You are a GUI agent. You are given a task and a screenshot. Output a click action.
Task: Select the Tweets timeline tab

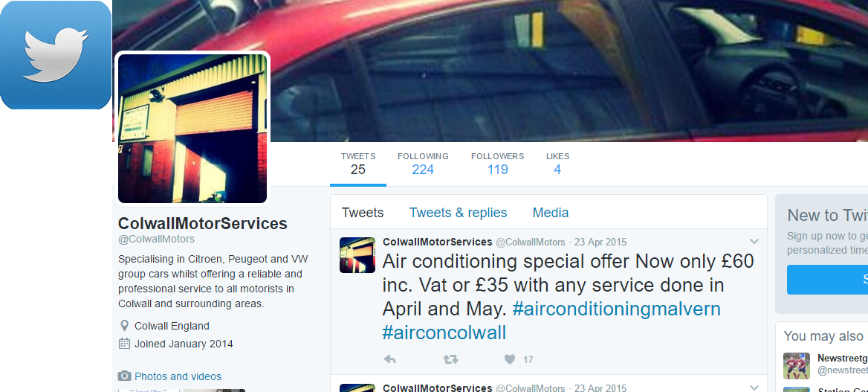[363, 212]
